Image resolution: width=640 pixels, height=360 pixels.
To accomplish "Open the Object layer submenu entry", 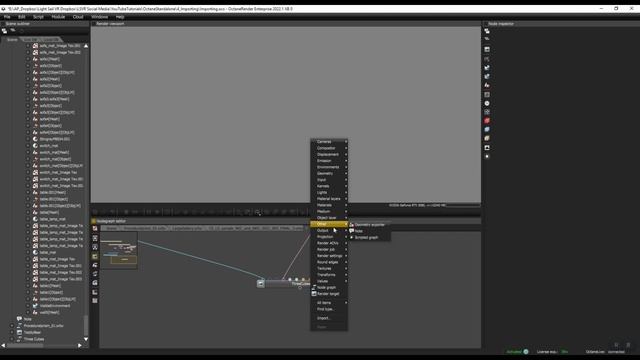I will point(329,218).
